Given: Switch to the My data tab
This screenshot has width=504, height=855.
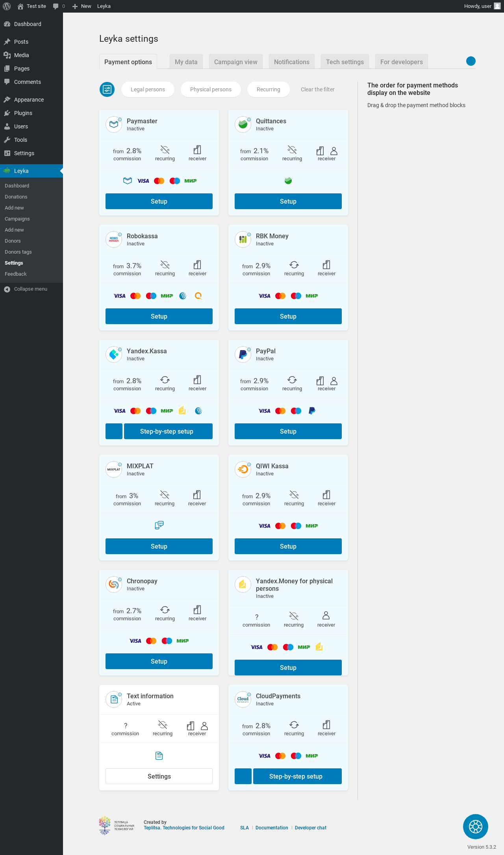Looking at the screenshot, I should 186,62.
